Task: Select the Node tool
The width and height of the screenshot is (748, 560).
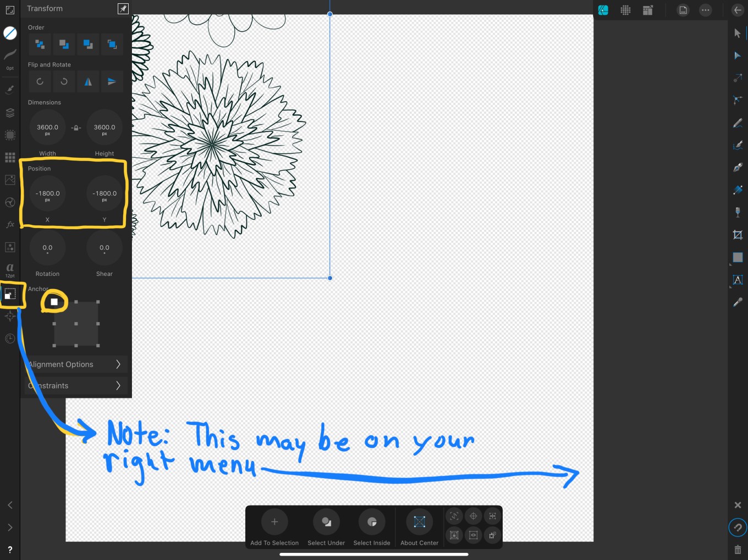Action: 738,56
